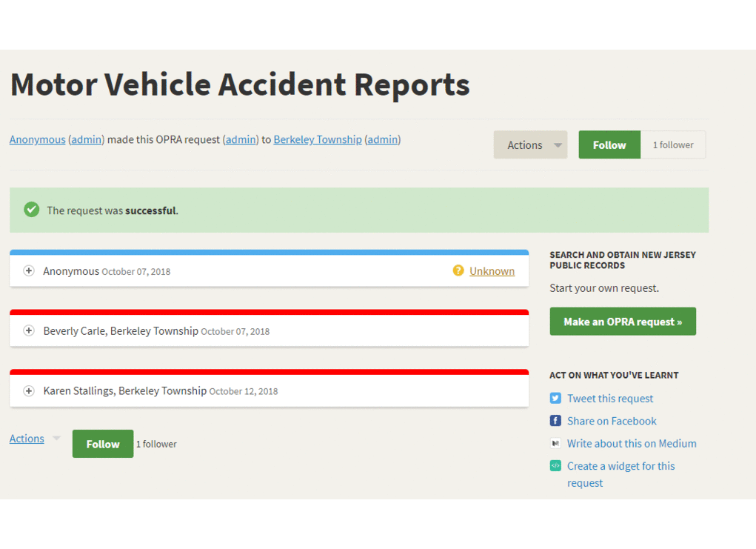Click Write about this on Medium link
Image resolution: width=756 pixels, height=549 pixels.
coord(632,443)
